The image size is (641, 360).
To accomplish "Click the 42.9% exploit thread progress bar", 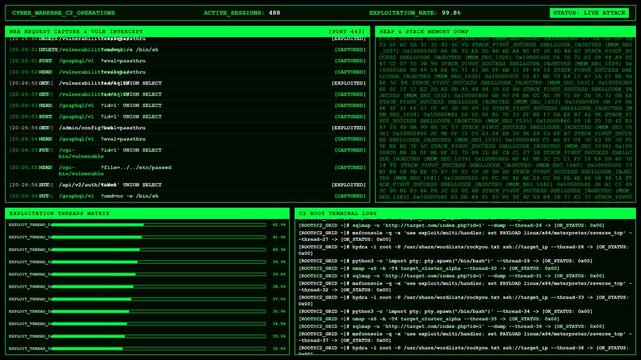I will 159,225.
